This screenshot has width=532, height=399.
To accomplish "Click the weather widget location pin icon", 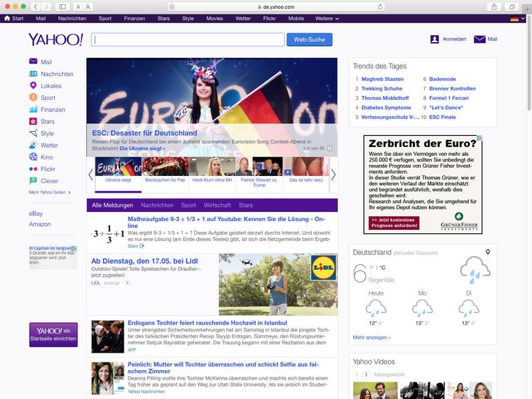I will 488,253.
